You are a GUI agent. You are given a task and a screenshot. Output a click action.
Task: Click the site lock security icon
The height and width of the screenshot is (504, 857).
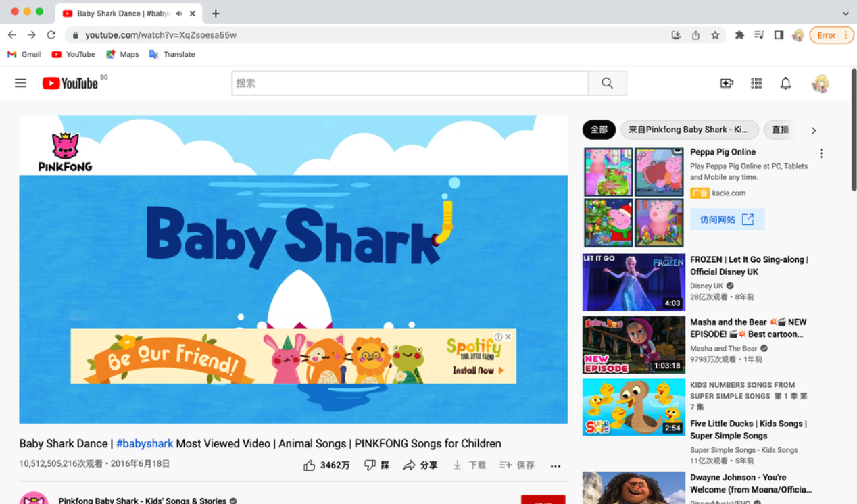pyautogui.click(x=75, y=35)
